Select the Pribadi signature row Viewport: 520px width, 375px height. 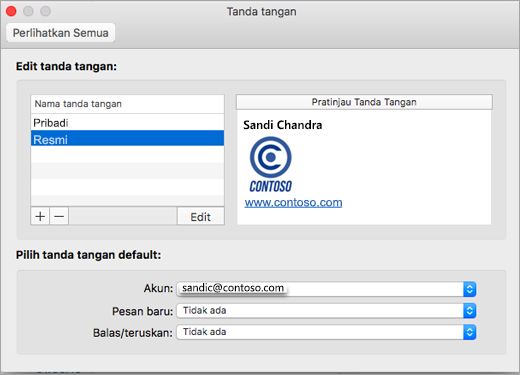tap(127, 123)
